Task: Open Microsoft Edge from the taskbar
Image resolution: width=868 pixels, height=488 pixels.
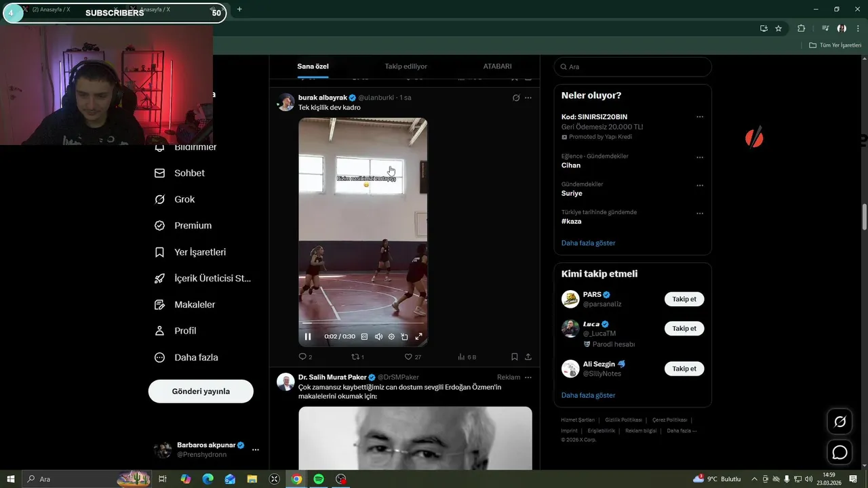Action: (x=208, y=479)
